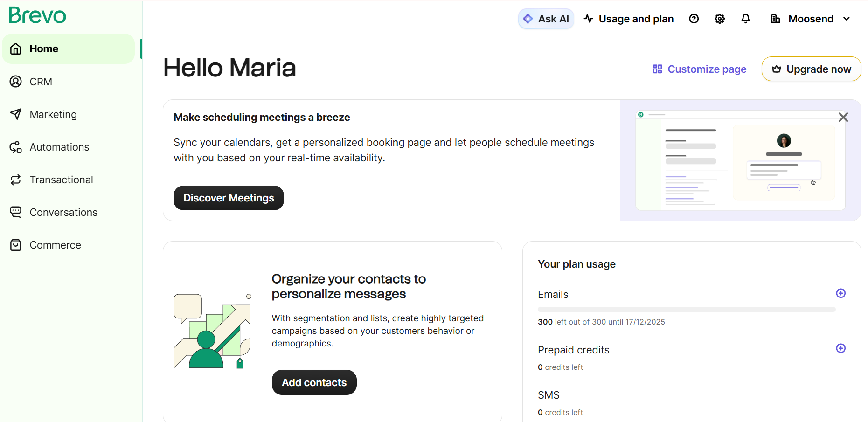
Task: Click the Brevo logo
Action: [37, 15]
